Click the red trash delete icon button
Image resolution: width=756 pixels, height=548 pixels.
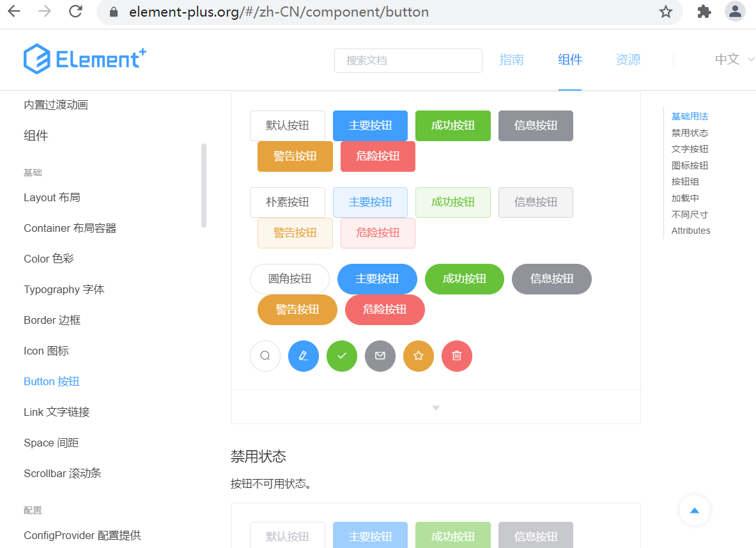coord(456,356)
